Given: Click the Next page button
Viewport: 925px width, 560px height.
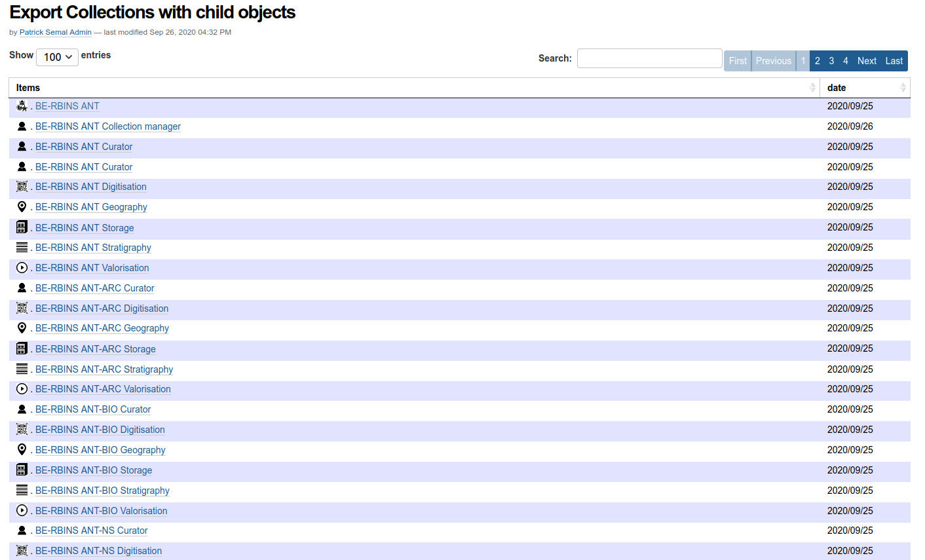Looking at the screenshot, I should coord(867,61).
